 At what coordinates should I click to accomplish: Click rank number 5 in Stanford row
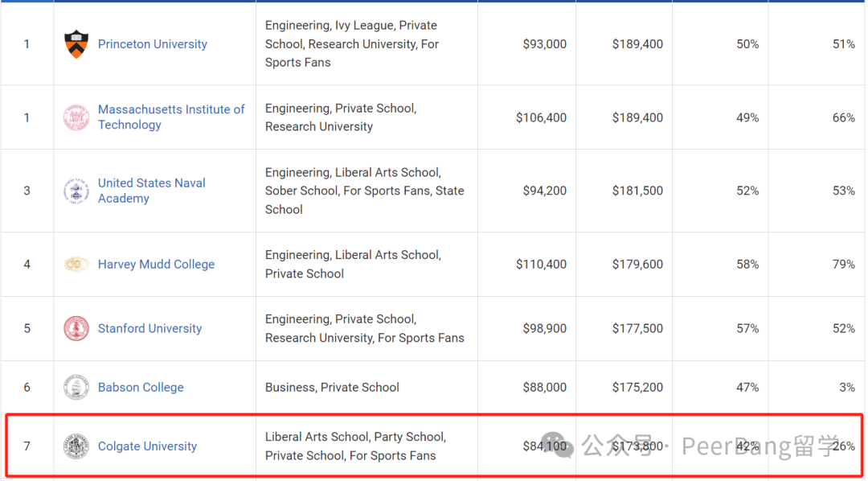coord(27,329)
